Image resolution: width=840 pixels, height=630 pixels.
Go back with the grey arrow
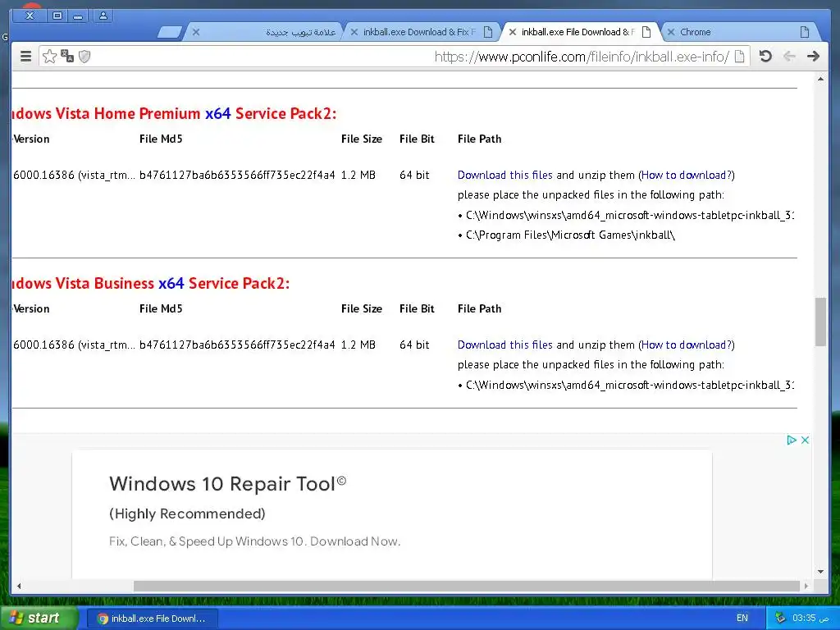click(x=789, y=57)
